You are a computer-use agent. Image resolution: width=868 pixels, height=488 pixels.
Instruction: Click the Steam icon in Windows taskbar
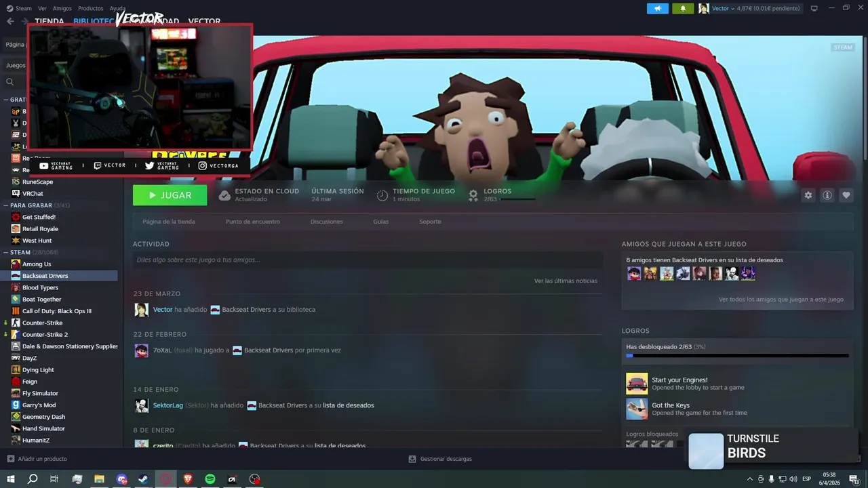[x=144, y=479]
